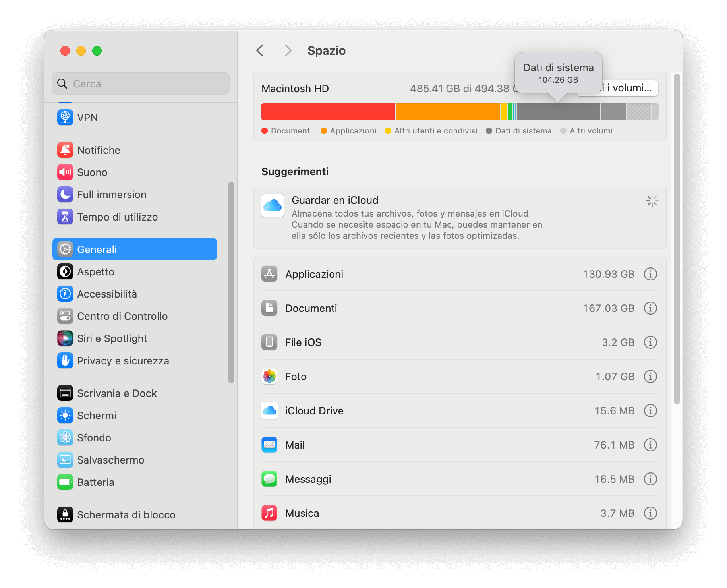Image resolution: width=727 pixels, height=588 pixels.
Task: Click the volumi button
Action: point(630,88)
